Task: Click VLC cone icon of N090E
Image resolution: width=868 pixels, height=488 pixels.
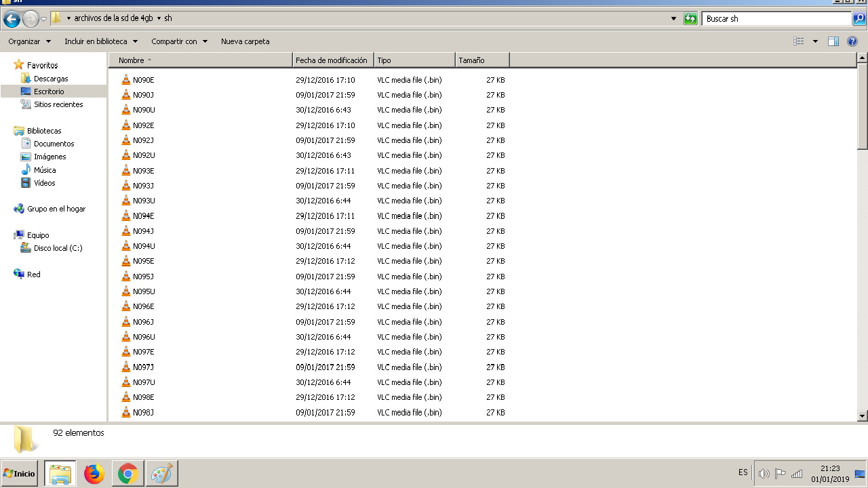Action: (x=125, y=79)
